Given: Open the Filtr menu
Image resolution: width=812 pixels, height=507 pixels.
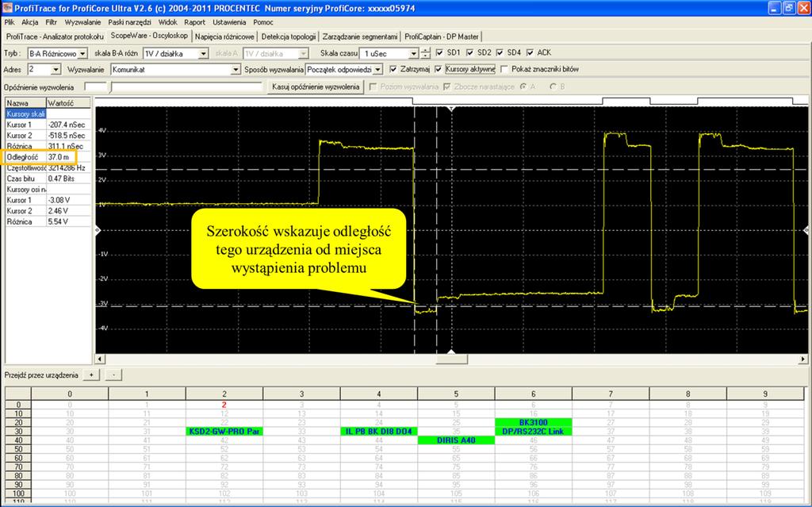Looking at the screenshot, I should [x=51, y=22].
